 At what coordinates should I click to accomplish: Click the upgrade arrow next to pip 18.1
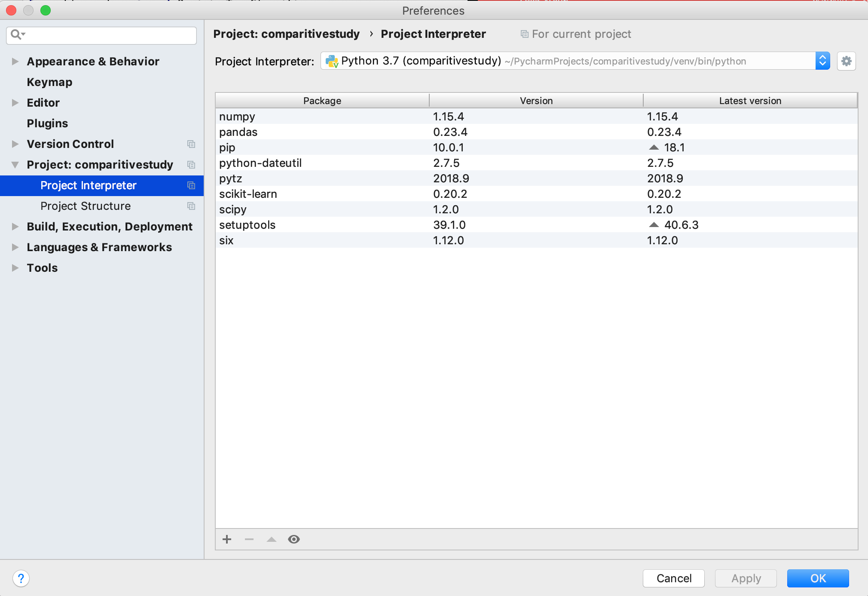click(654, 147)
